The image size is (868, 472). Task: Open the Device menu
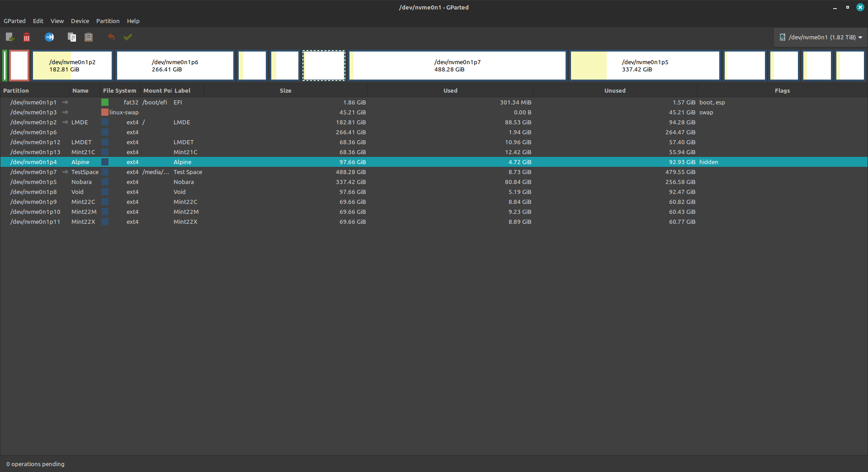point(80,21)
